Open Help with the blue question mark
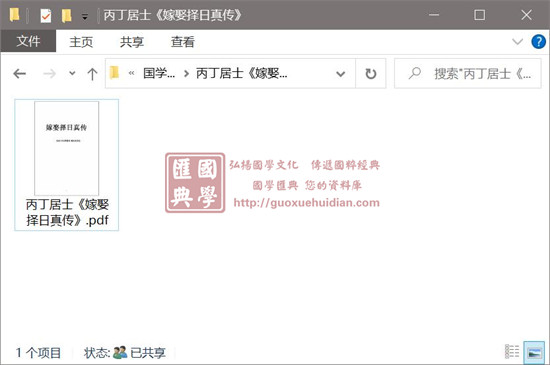This screenshot has height=365, width=550. point(538,42)
